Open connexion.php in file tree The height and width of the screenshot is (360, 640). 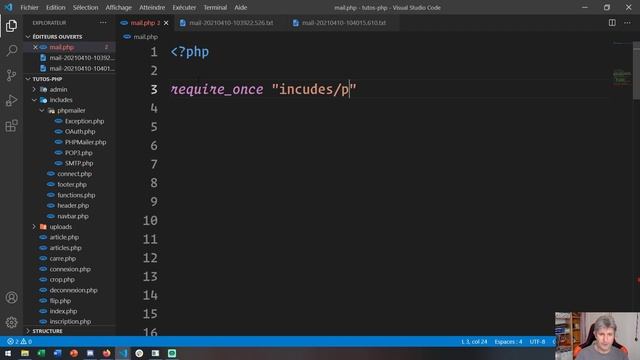pyautogui.click(x=70, y=269)
